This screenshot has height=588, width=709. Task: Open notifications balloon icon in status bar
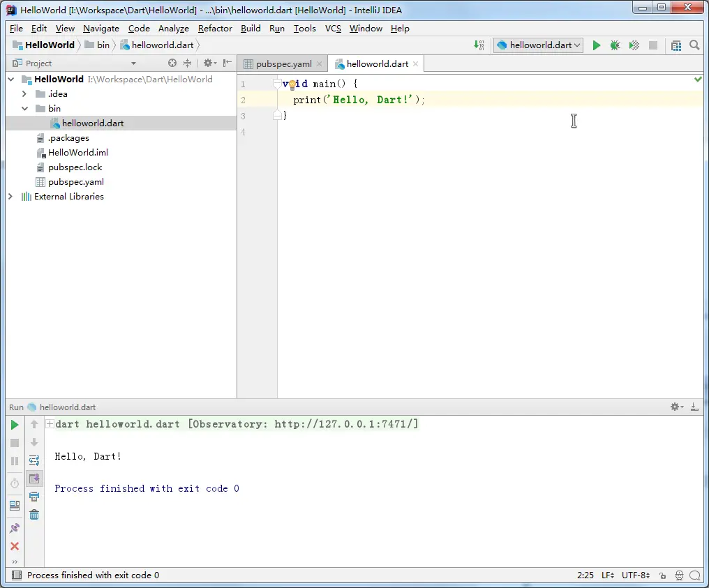point(695,575)
